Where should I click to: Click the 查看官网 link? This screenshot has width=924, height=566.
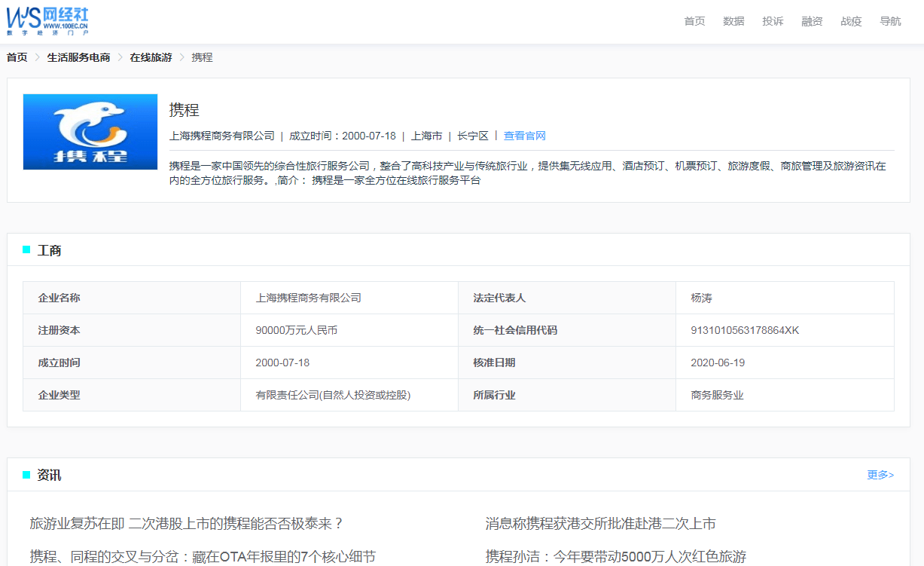pyautogui.click(x=524, y=136)
